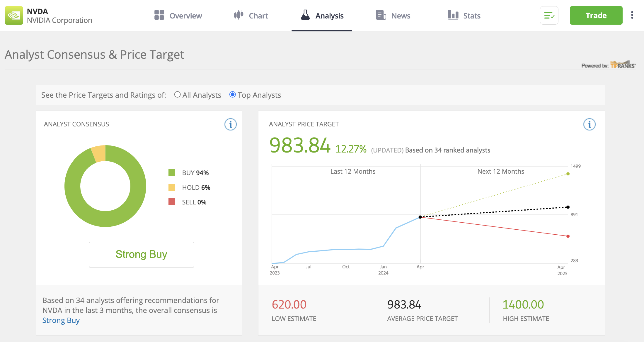This screenshot has height=342, width=644.
Task: Open the Overview tab
Action: pos(178,16)
